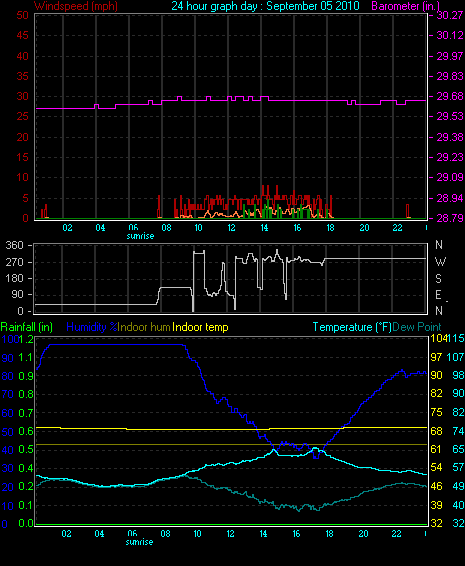Click the blue 70 humidity axis label
465x566 pixels.
8,394
